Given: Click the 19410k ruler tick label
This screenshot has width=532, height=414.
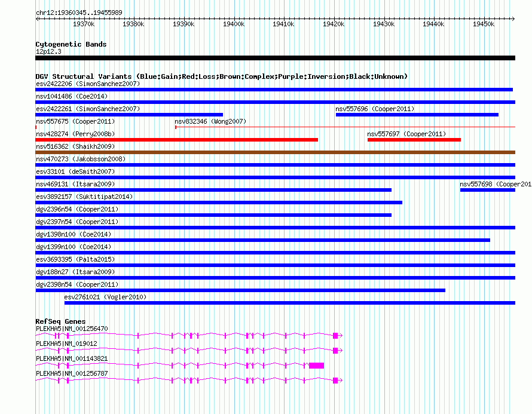Looking at the screenshot, I should [283, 24].
